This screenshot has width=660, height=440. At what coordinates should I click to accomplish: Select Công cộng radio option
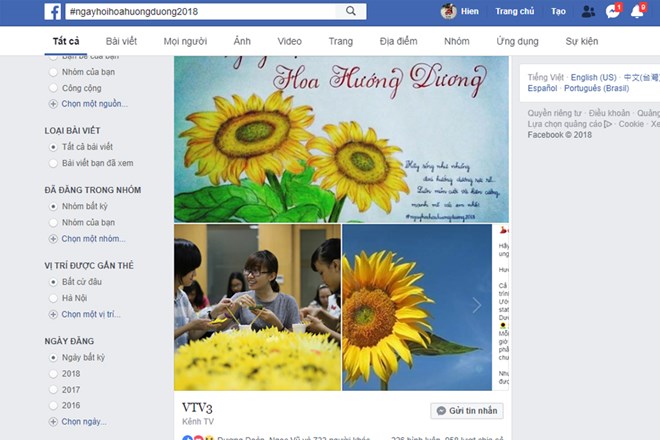tap(53, 88)
